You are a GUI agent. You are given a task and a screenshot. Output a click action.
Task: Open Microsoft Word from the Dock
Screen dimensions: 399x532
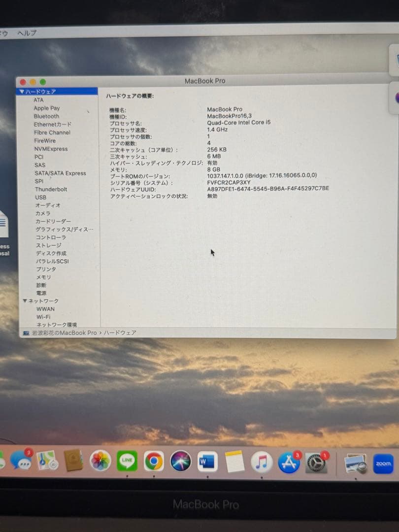207,462
